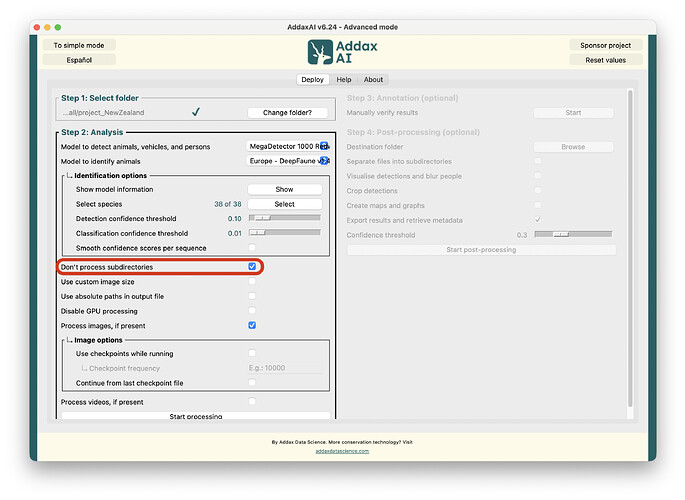685x500 pixels.
Task: Enable Use custom image size
Action: click(x=252, y=282)
